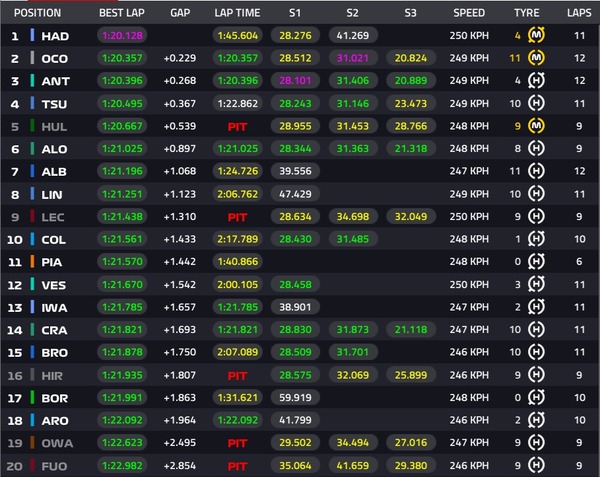Screen dimensions: 600x477
Task: Click the TYRE column header
Action: click(x=526, y=13)
